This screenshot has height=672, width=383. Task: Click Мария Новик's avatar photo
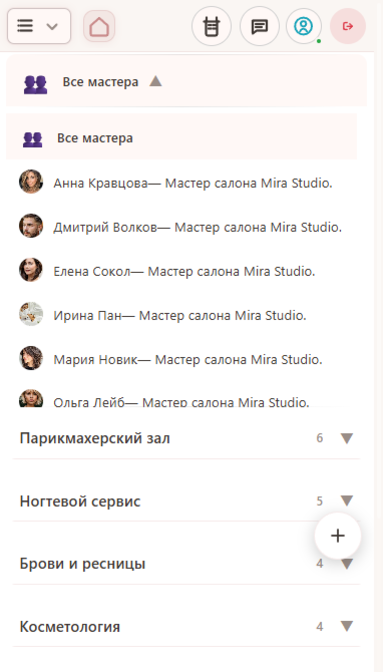(31, 358)
